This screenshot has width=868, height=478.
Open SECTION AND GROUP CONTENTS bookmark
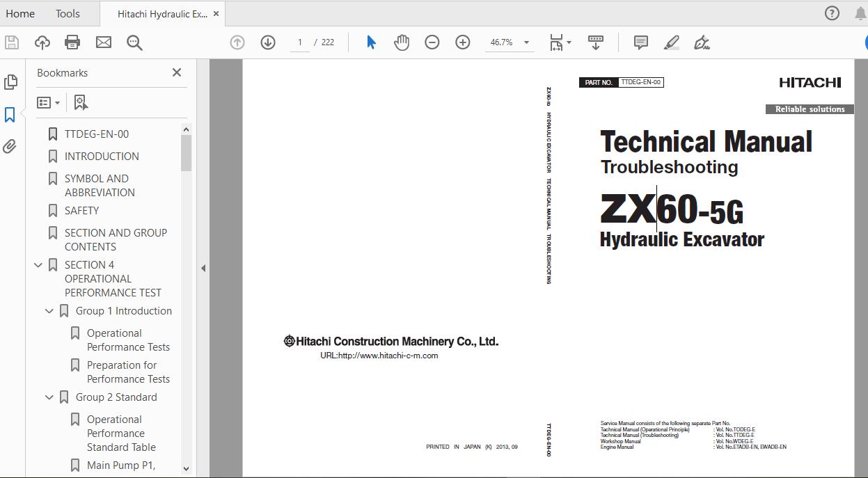click(x=116, y=239)
